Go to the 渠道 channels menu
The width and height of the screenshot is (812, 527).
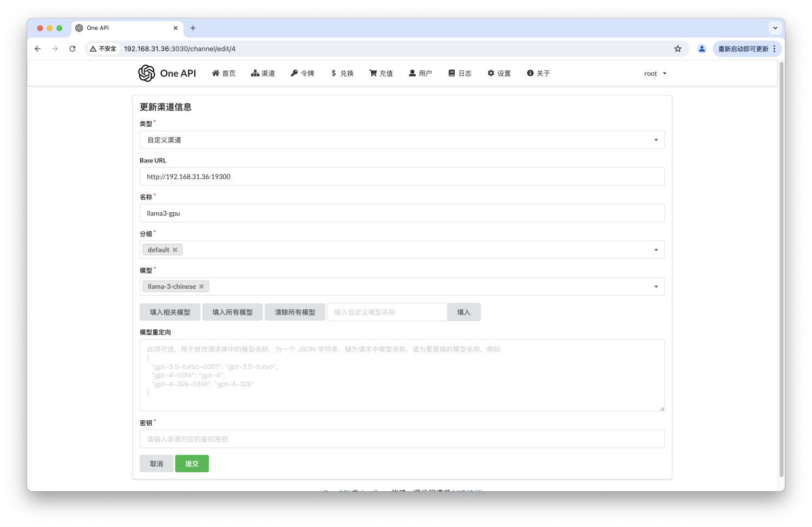pos(263,74)
